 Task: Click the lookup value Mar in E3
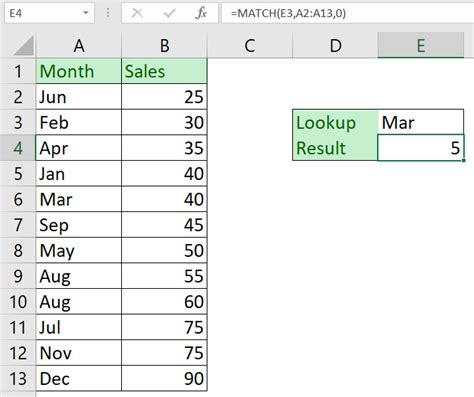click(421, 122)
